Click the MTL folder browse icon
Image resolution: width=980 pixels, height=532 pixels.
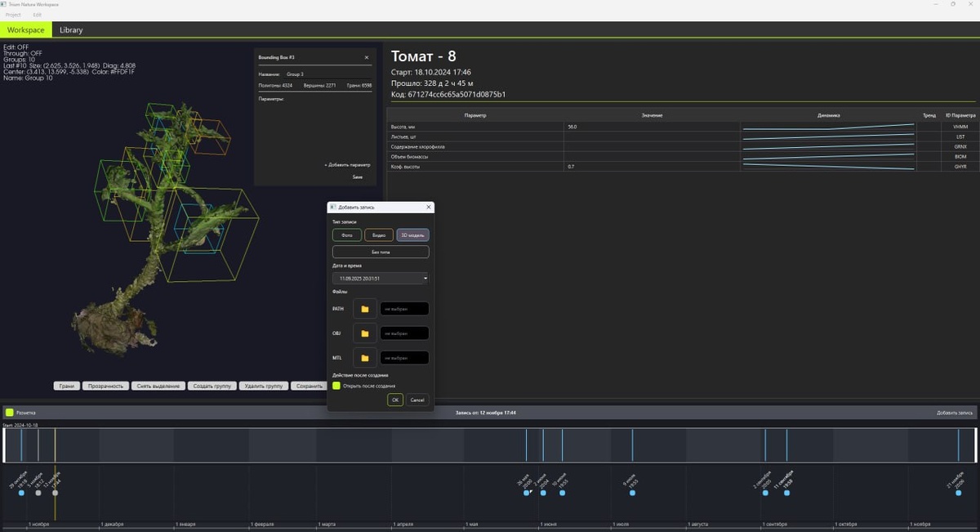(365, 358)
